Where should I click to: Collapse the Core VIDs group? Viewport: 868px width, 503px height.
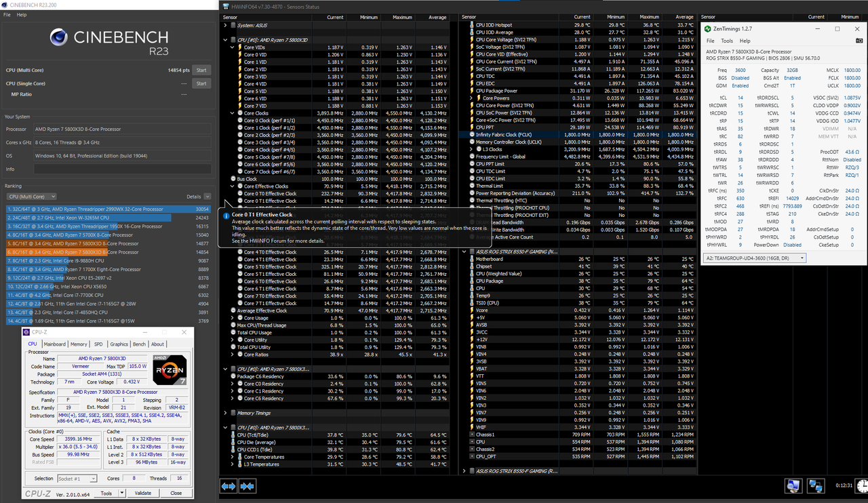232,47
